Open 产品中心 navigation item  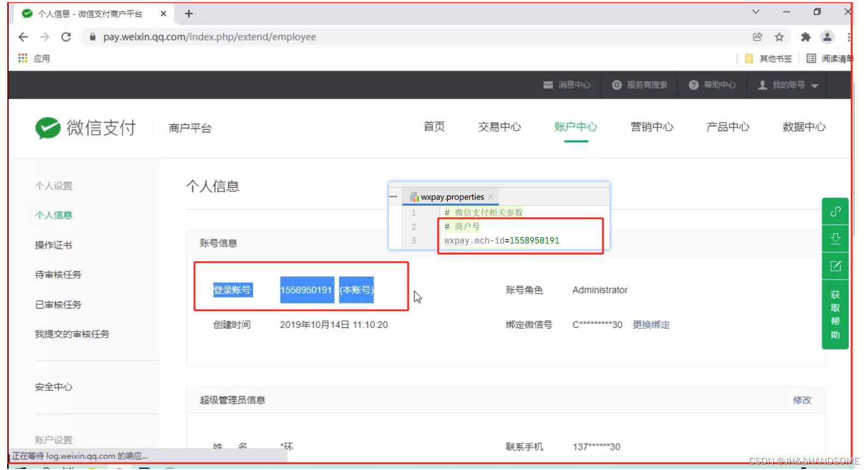[x=728, y=127]
